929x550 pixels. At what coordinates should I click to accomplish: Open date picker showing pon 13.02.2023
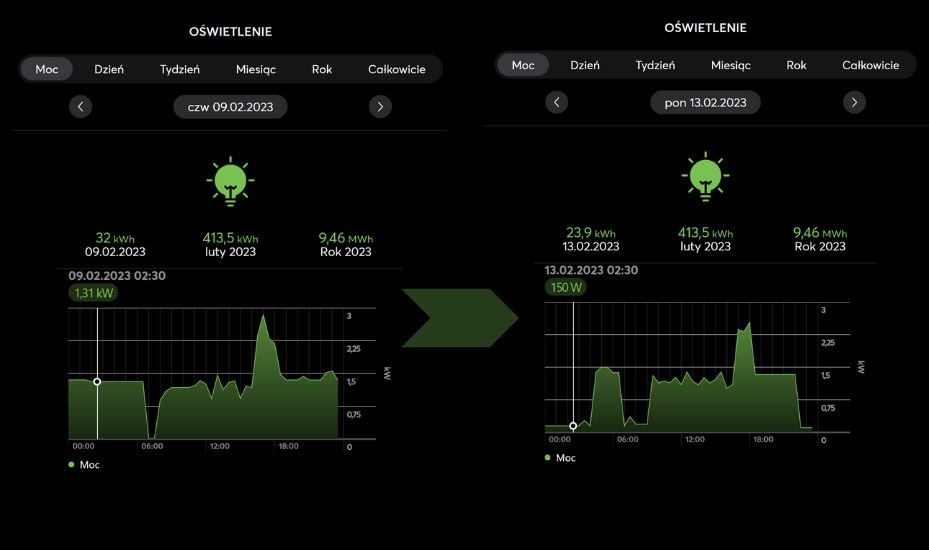[x=705, y=102]
